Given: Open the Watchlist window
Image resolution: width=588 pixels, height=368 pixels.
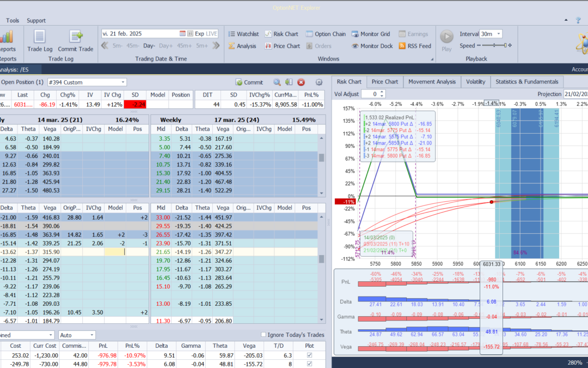Looking at the screenshot, I should click(243, 33).
